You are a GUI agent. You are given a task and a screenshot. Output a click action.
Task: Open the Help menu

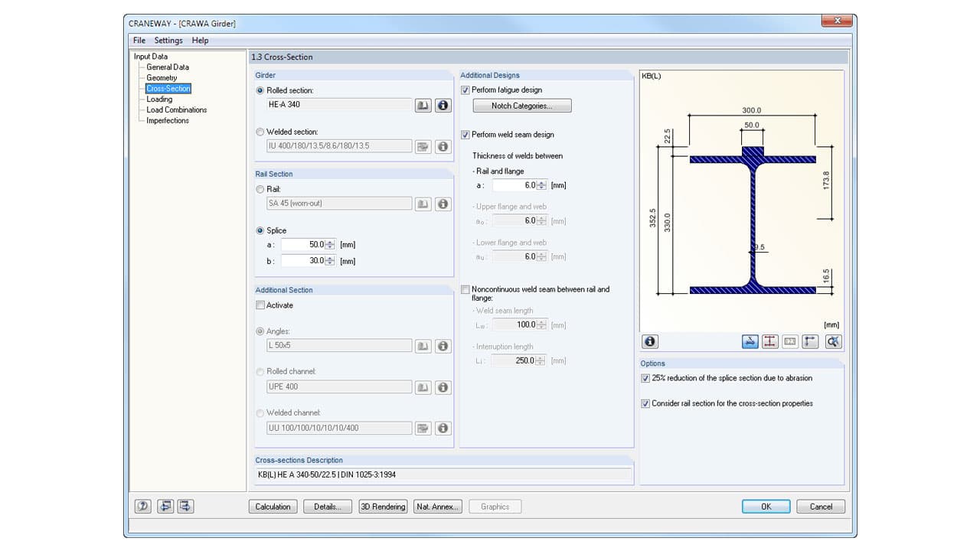click(200, 41)
